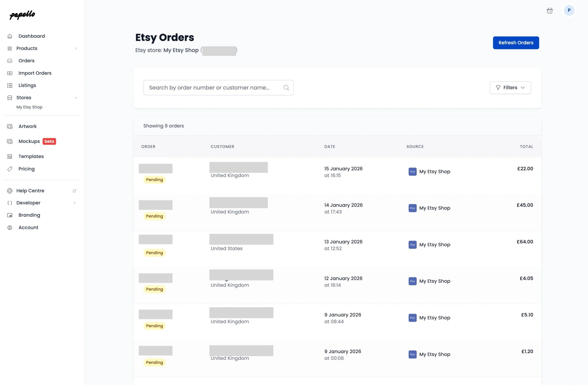The width and height of the screenshot is (588, 385).
Task: Open the Branding settings
Action: coord(29,215)
